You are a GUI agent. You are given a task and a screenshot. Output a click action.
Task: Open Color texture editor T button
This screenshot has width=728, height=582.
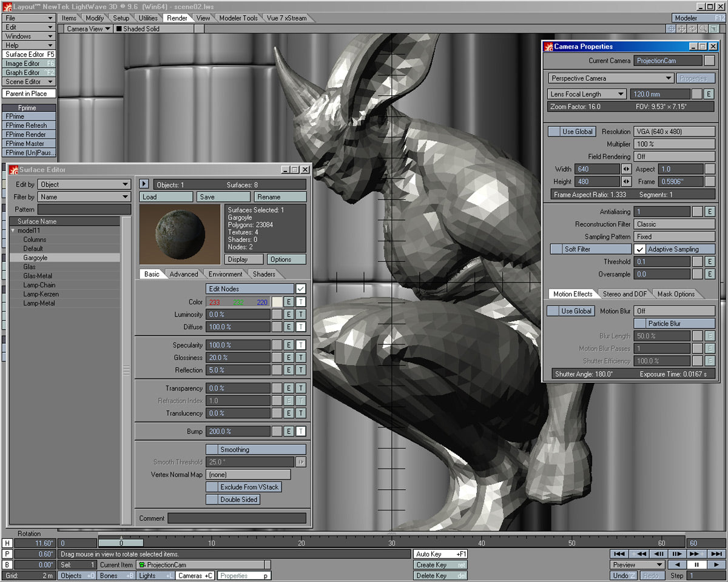pos(301,302)
